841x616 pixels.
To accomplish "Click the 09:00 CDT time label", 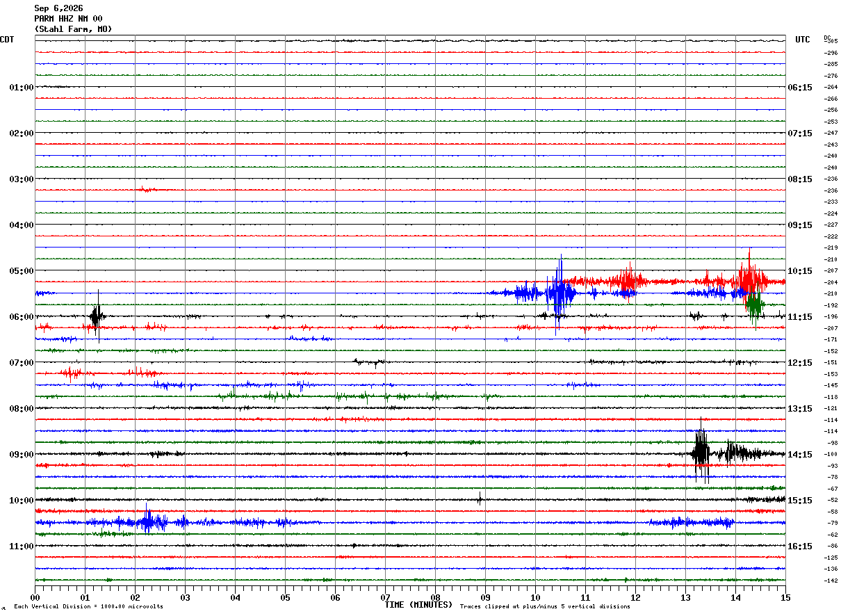I will click(22, 455).
